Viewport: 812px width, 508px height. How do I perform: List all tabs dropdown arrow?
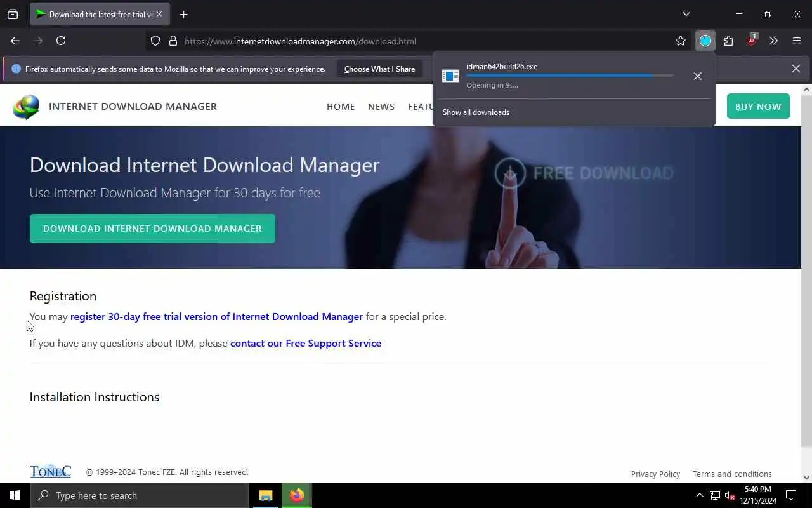686,14
